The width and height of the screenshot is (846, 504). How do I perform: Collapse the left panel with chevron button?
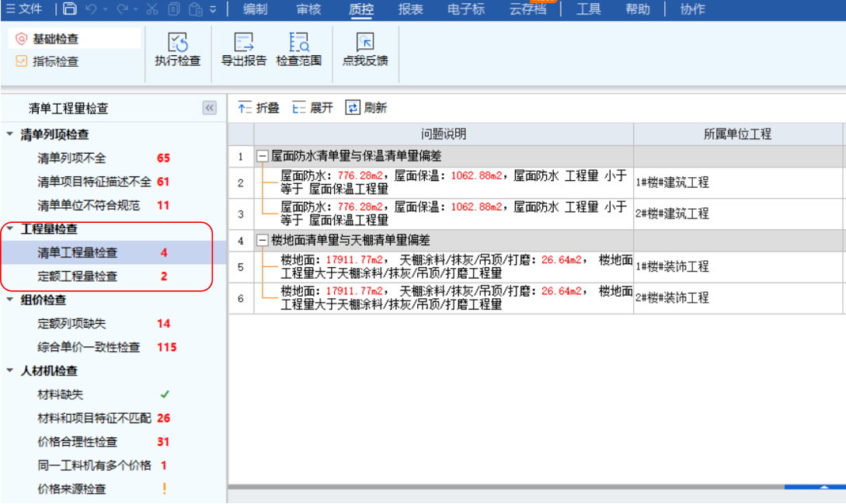pos(209,108)
